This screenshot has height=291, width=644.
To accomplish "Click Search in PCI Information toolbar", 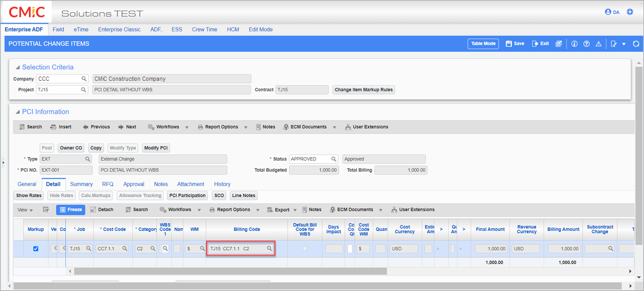I will point(30,127).
